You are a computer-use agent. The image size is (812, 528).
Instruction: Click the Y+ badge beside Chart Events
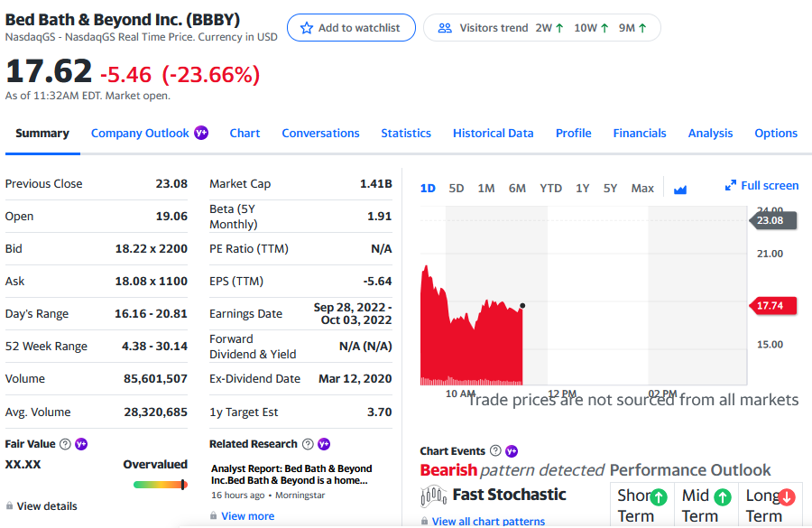[x=512, y=450]
